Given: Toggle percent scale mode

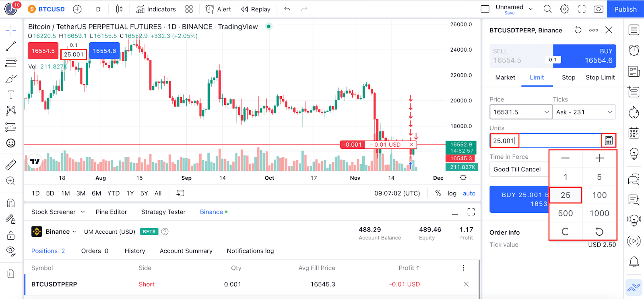Looking at the screenshot, I should click(438, 193).
